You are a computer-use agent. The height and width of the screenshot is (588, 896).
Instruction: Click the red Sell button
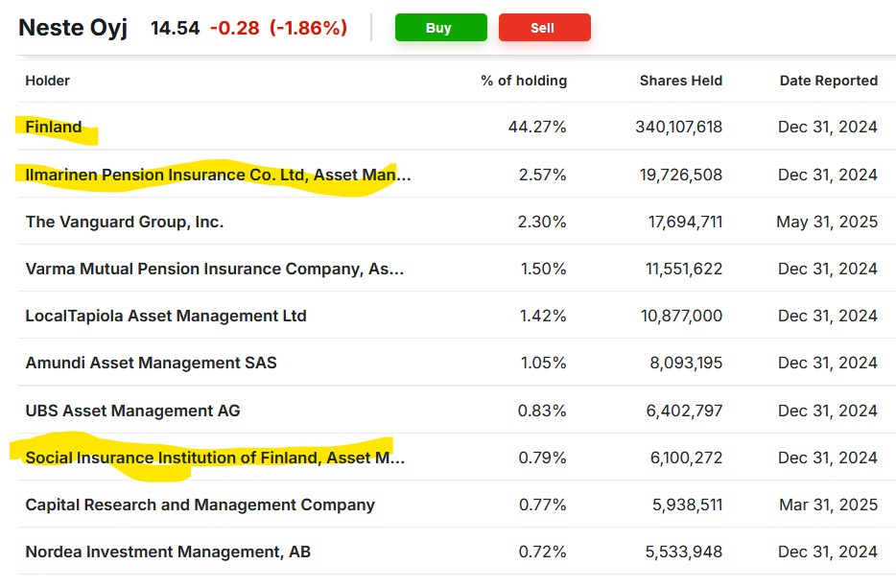point(544,28)
